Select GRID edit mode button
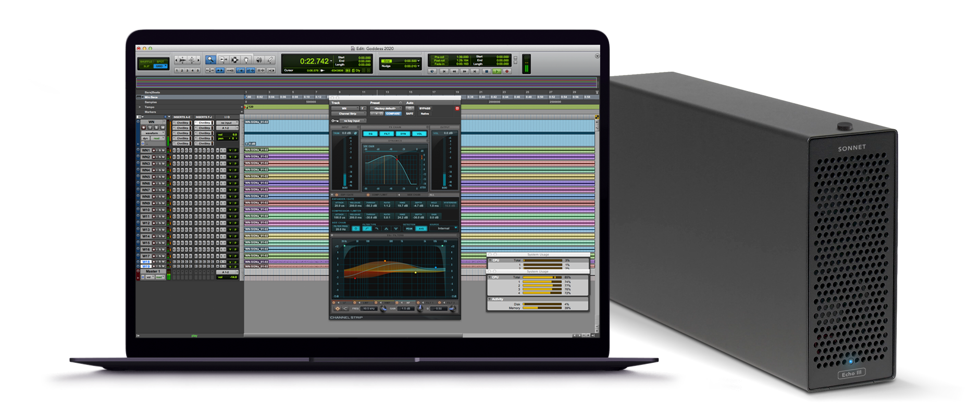 click(x=159, y=66)
